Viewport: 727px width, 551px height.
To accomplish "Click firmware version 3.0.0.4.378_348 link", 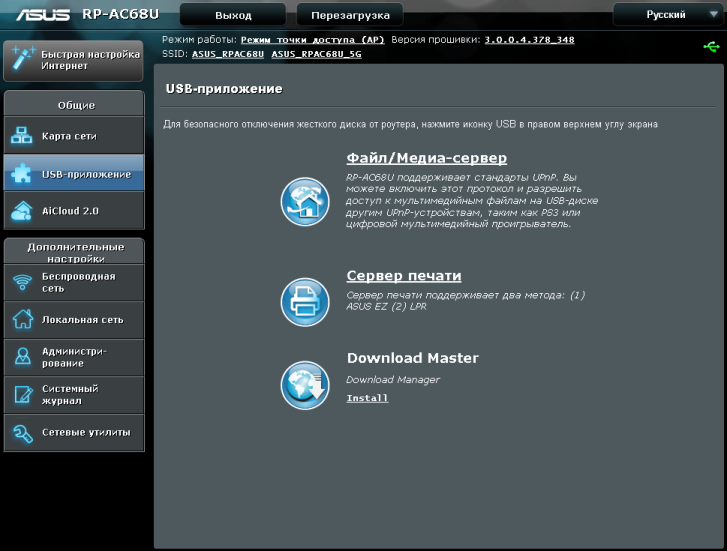I will tap(529, 40).
